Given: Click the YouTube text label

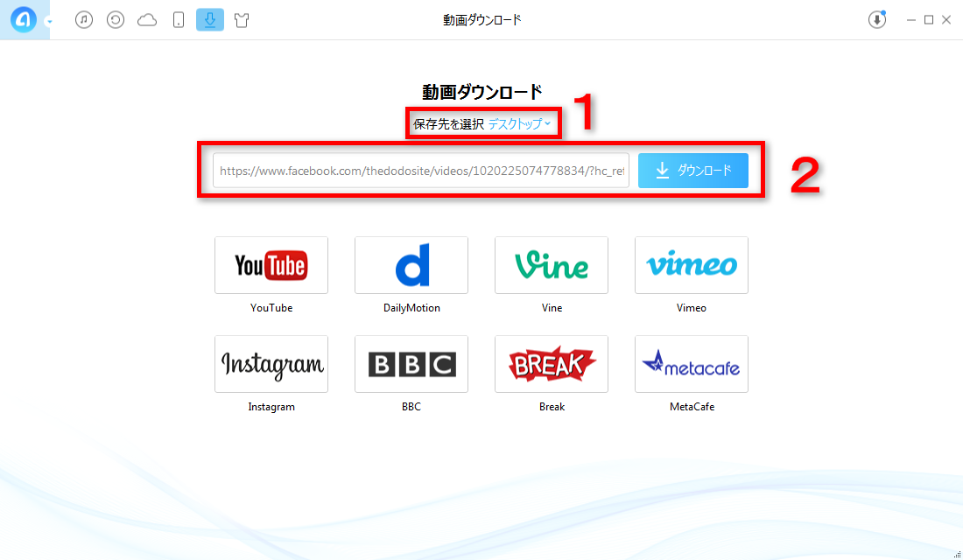Looking at the screenshot, I should coord(271,308).
